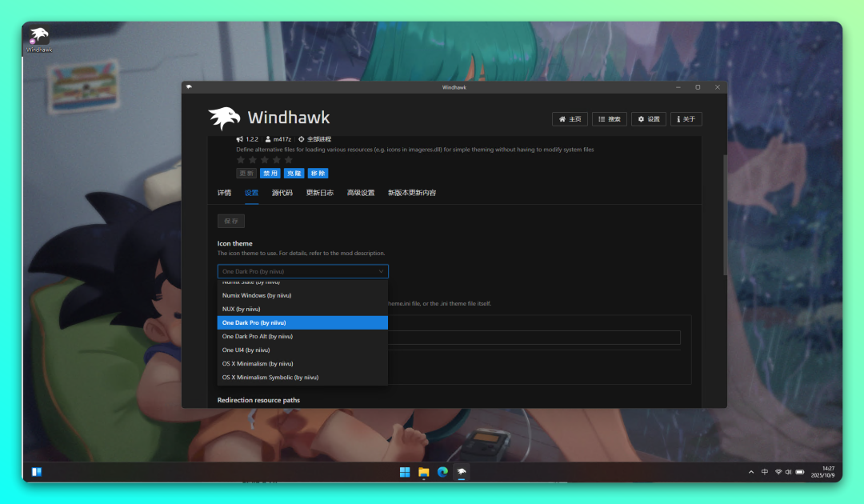Click the Windhawk eagle logo in header
The height and width of the screenshot is (504, 864).
click(224, 118)
